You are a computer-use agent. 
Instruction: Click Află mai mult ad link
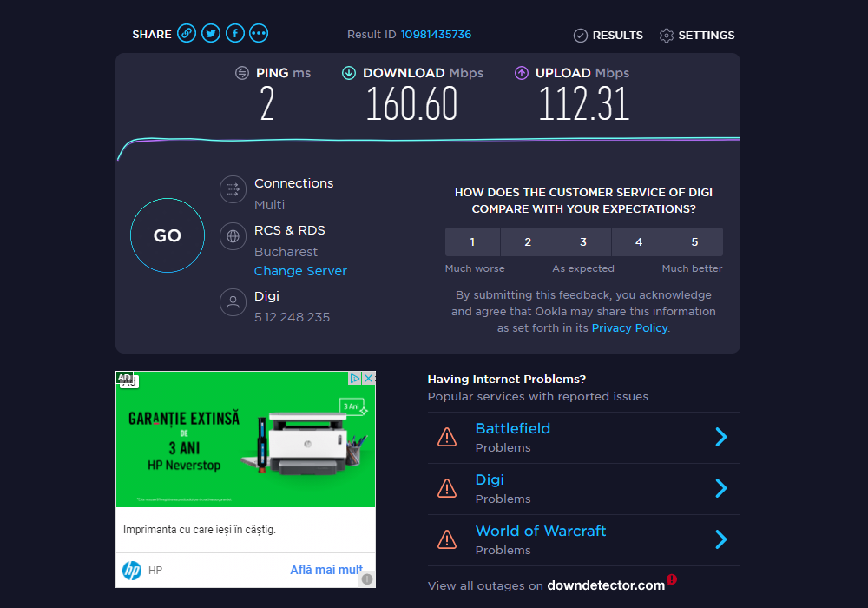[326, 570]
